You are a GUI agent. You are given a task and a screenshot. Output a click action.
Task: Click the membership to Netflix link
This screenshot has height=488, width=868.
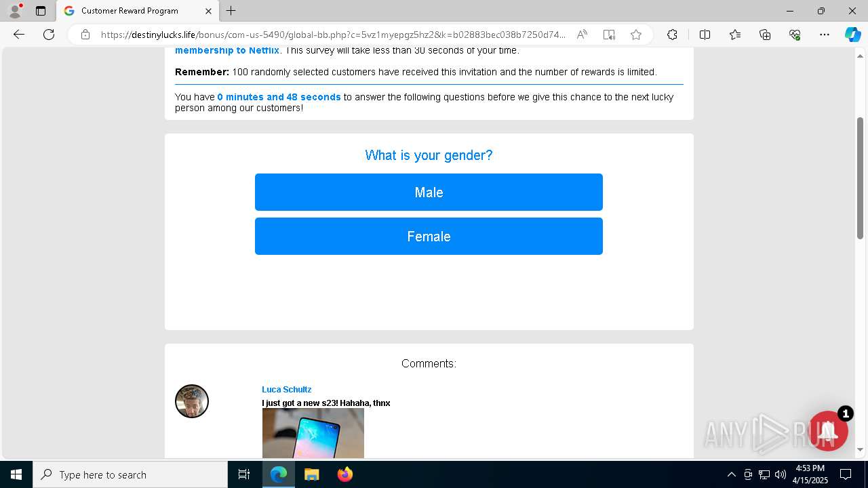pos(227,51)
